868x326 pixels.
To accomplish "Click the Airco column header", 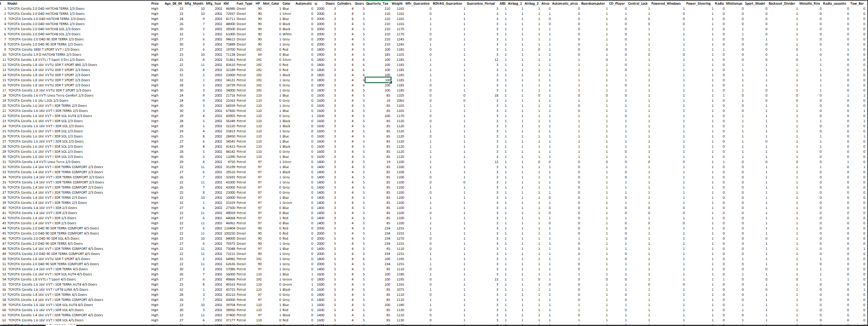I will tap(546, 3).
